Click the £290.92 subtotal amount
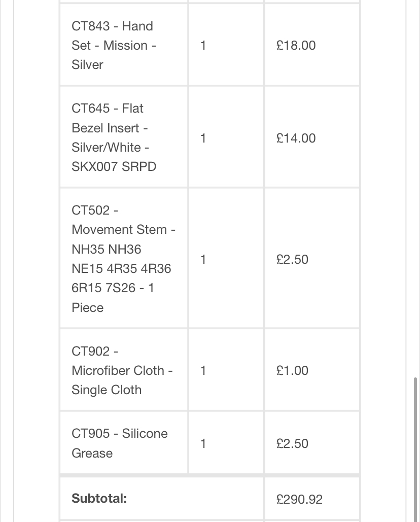 click(x=299, y=499)
